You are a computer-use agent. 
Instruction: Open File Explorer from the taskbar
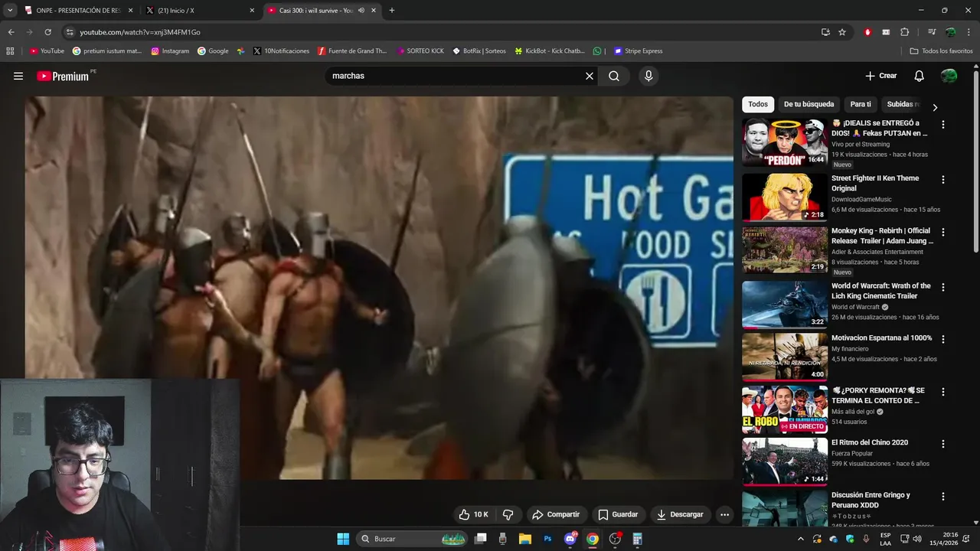[525, 539]
